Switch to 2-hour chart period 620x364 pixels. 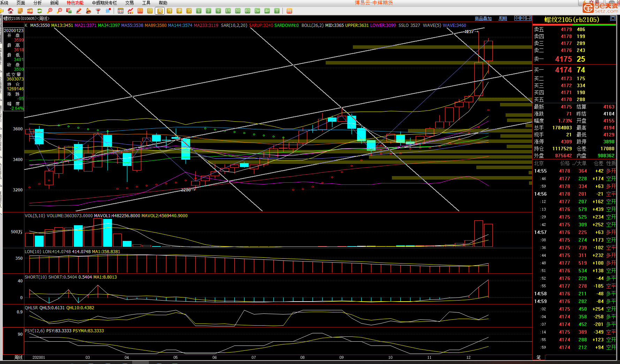click(257, 11)
